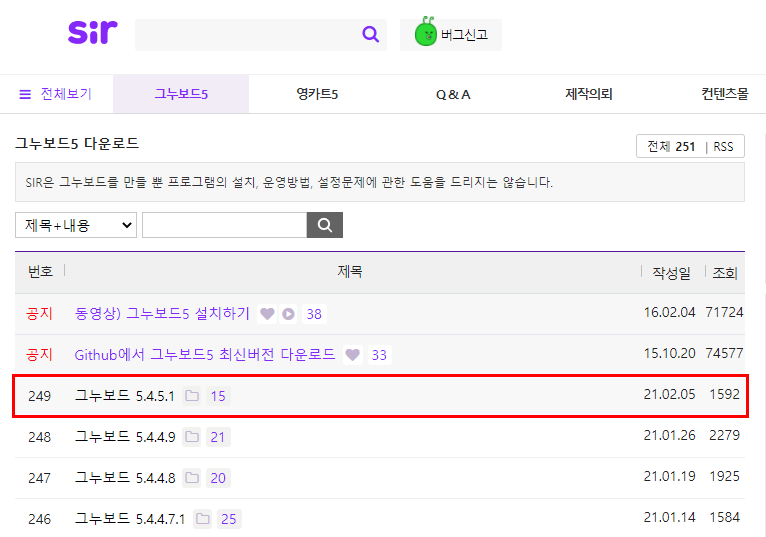Click the folder icon beside 5.4.4.8

point(192,478)
